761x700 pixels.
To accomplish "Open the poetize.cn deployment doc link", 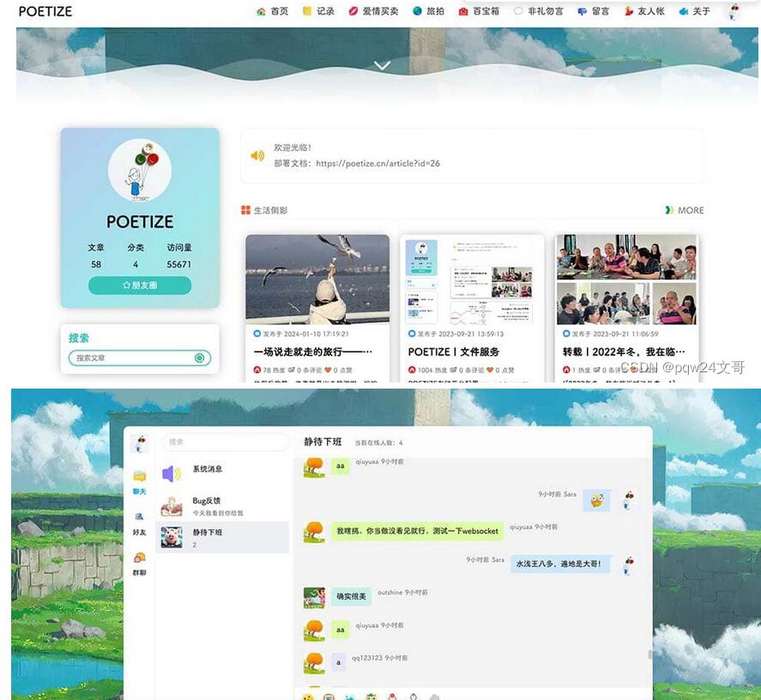I will pos(377,163).
